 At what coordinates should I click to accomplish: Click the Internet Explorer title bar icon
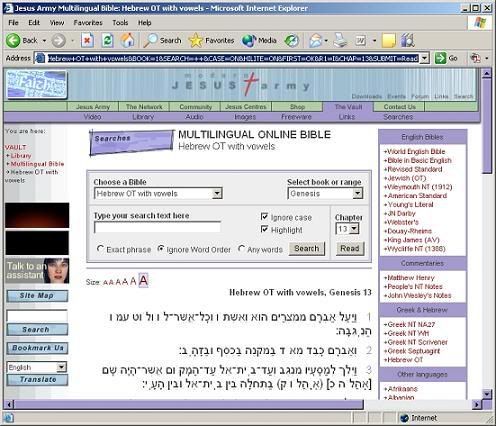tap(8, 8)
